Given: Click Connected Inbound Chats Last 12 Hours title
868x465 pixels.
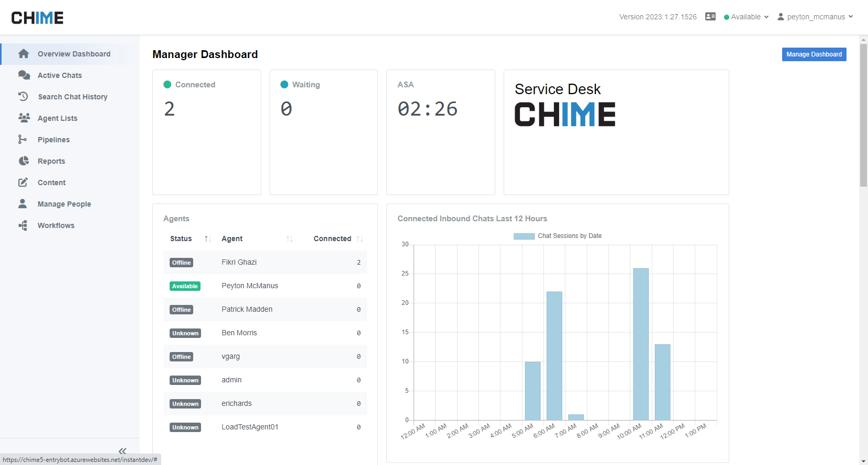Looking at the screenshot, I should (472, 219).
